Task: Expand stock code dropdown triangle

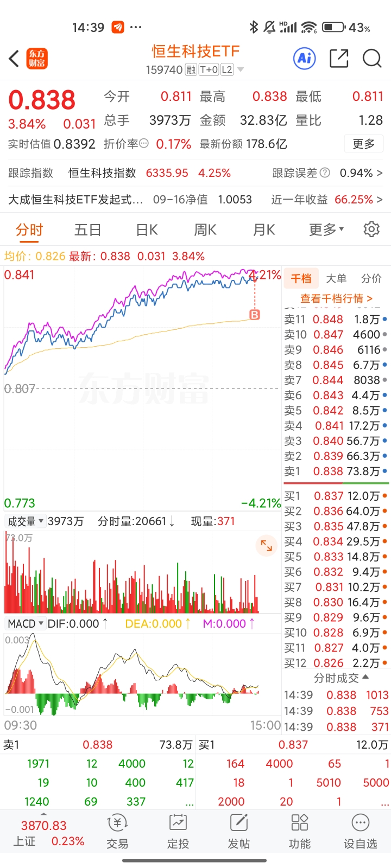Action: 241,69
